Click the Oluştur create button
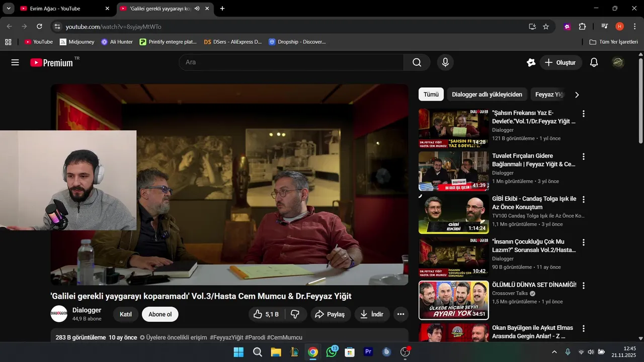Image resolution: width=644 pixels, height=362 pixels. [560, 62]
